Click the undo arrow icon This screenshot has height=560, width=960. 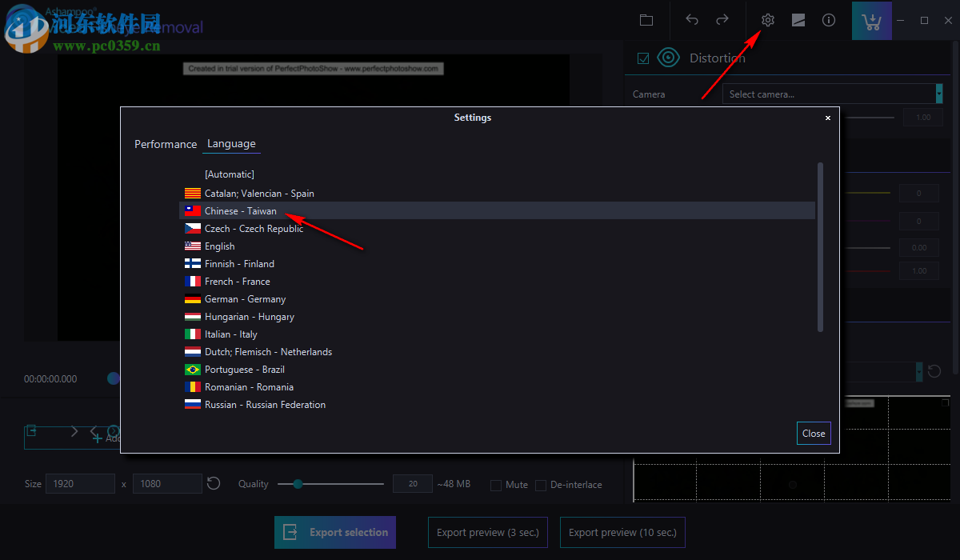(x=692, y=20)
